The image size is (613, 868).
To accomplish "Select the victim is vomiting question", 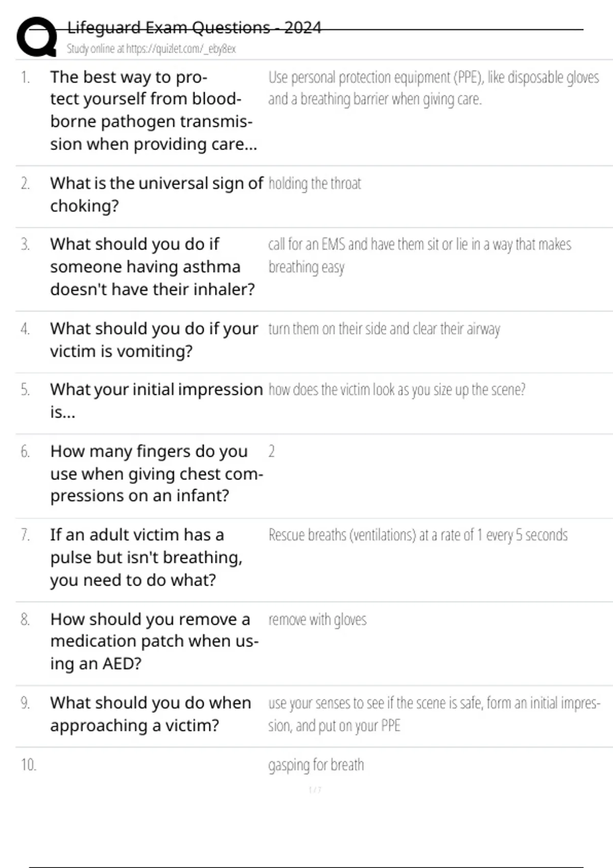I will (154, 340).
